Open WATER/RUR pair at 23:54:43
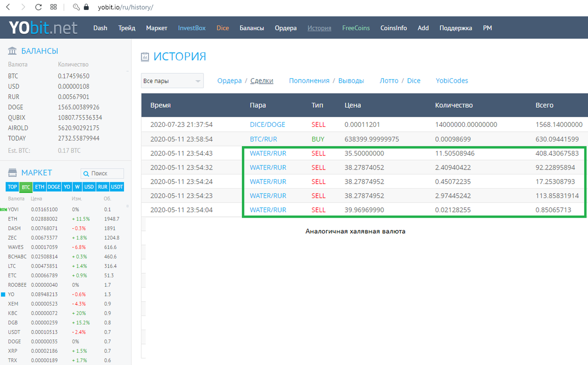The image size is (588, 365). [x=268, y=153]
